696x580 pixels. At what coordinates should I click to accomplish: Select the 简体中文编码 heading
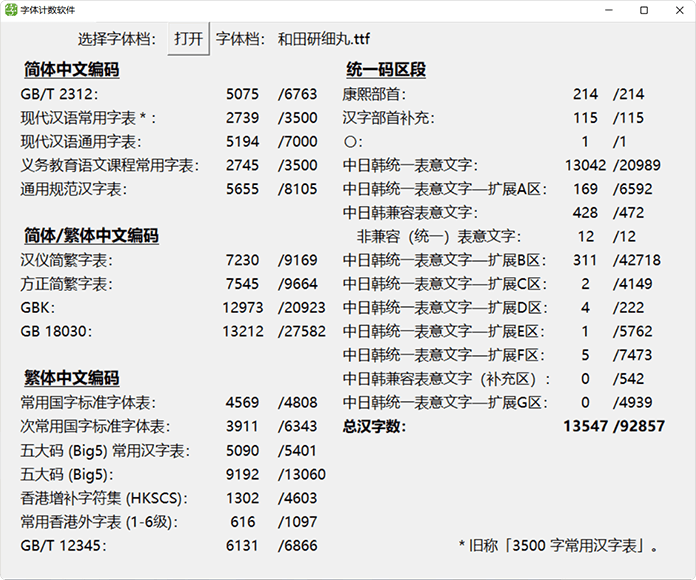point(71,70)
